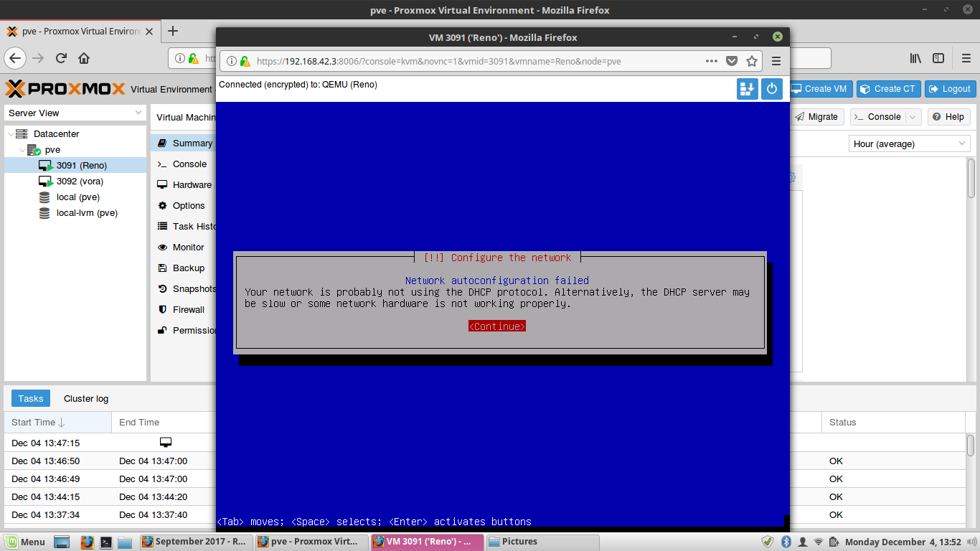Open page actions ellipsis in console URL bar
Screen dimensions: 980x551
[712, 61]
